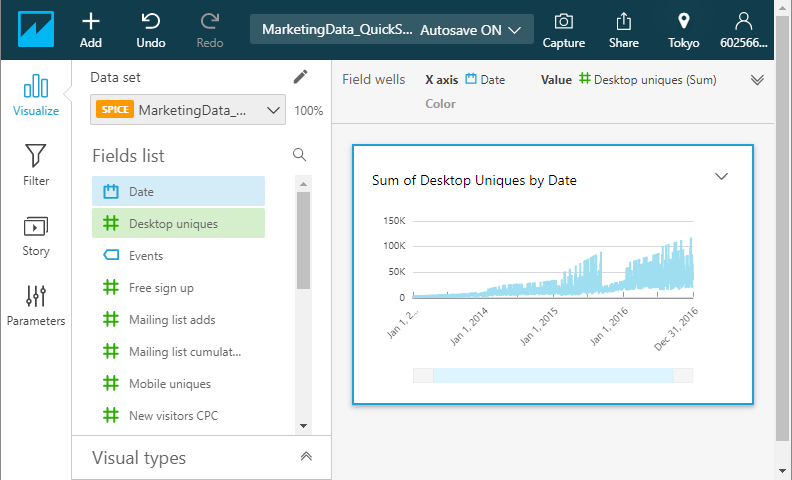Click the chart date range slider
This screenshot has width=792, height=480.
[552, 375]
